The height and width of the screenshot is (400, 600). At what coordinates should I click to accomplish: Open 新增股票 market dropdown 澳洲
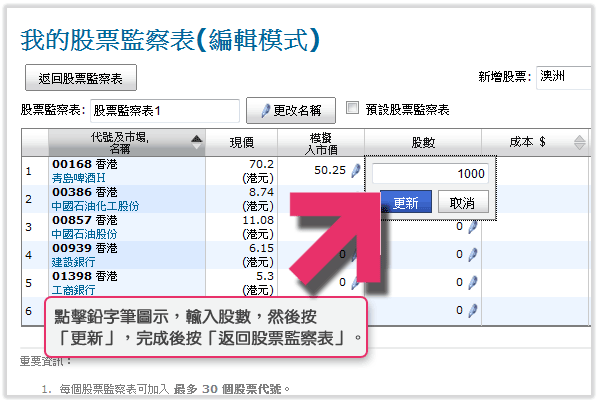(563, 77)
